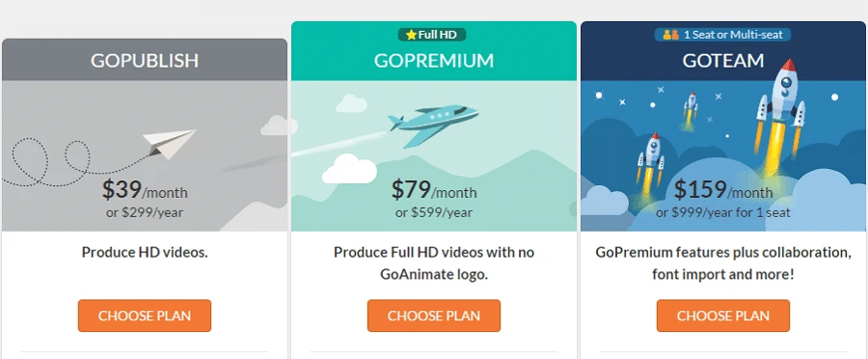868x359 pixels.
Task: Click the $39/month price text
Action: click(x=145, y=190)
